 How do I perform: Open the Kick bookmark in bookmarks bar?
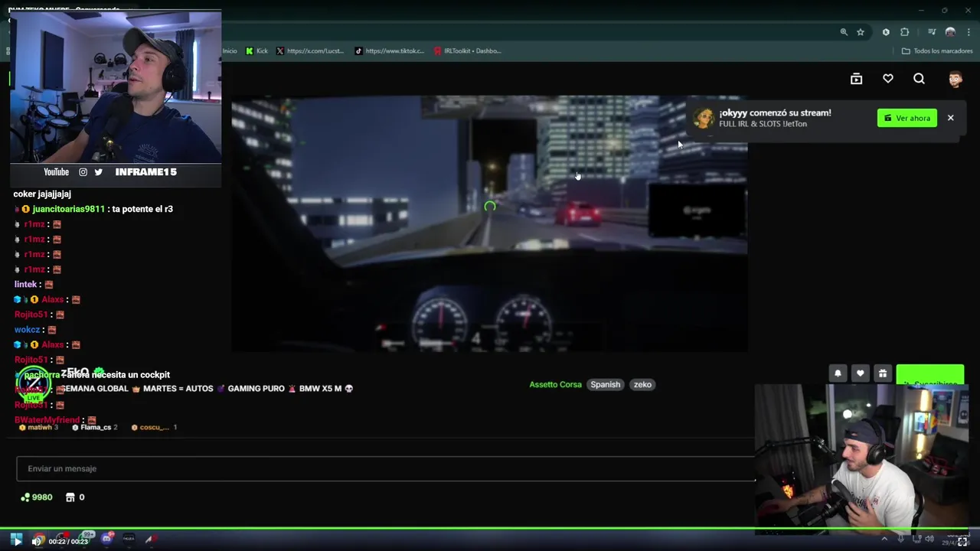256,51
